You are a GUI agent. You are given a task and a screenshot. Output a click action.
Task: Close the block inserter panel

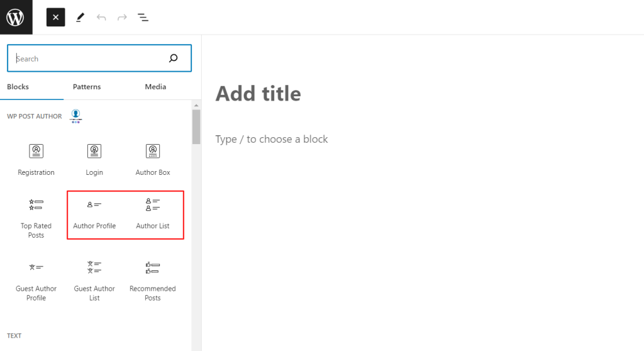pos(56,17)
